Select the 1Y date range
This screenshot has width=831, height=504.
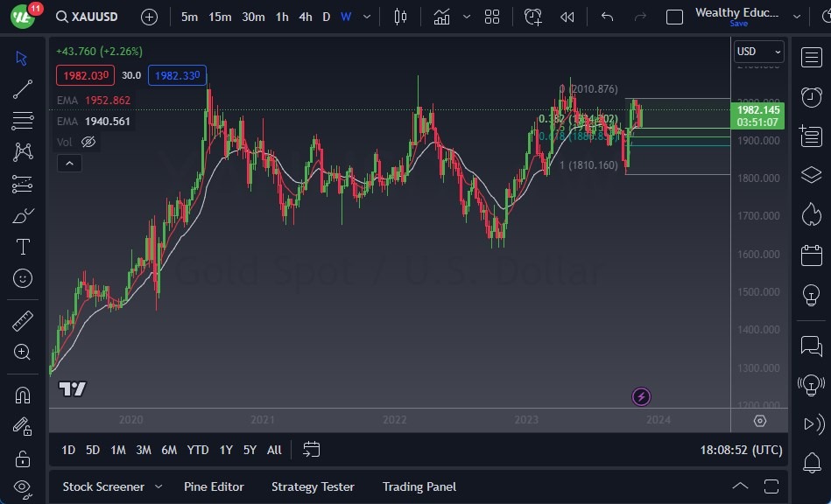(226, 450)
